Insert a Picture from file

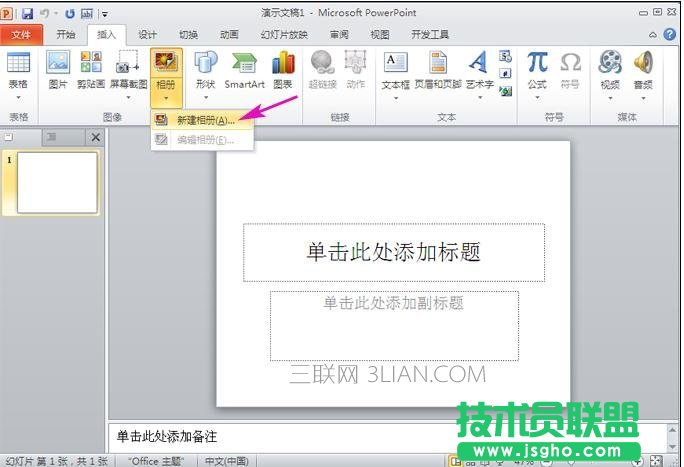click(58, 70)
